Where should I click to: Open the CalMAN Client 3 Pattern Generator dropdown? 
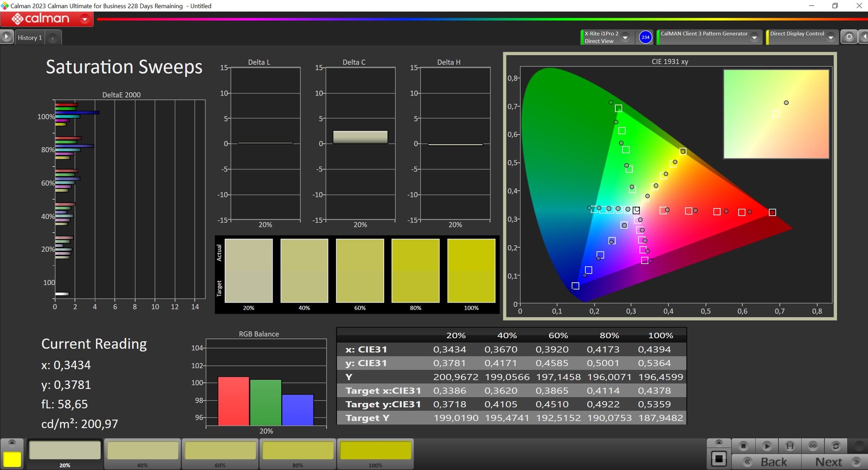tap(754, 38)
